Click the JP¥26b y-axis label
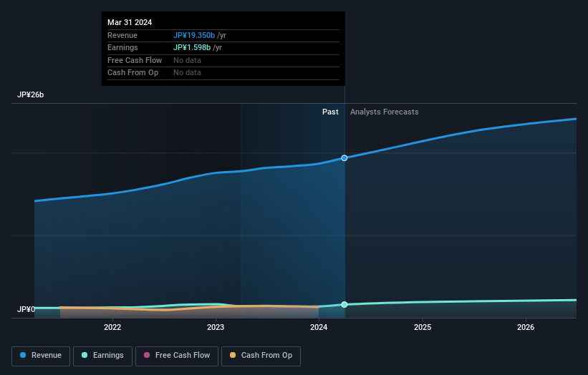This screenshot has height=375, width=588. click(x=30, y=94)
